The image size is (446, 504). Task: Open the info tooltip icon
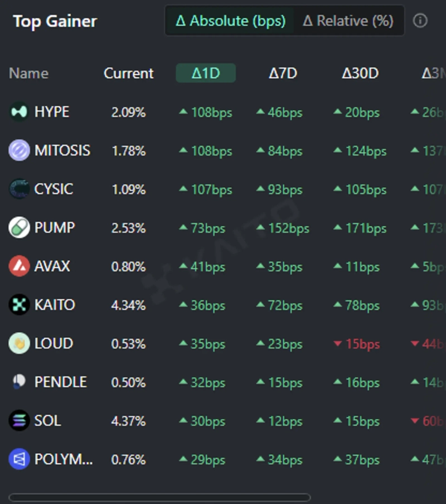point(420,21)
